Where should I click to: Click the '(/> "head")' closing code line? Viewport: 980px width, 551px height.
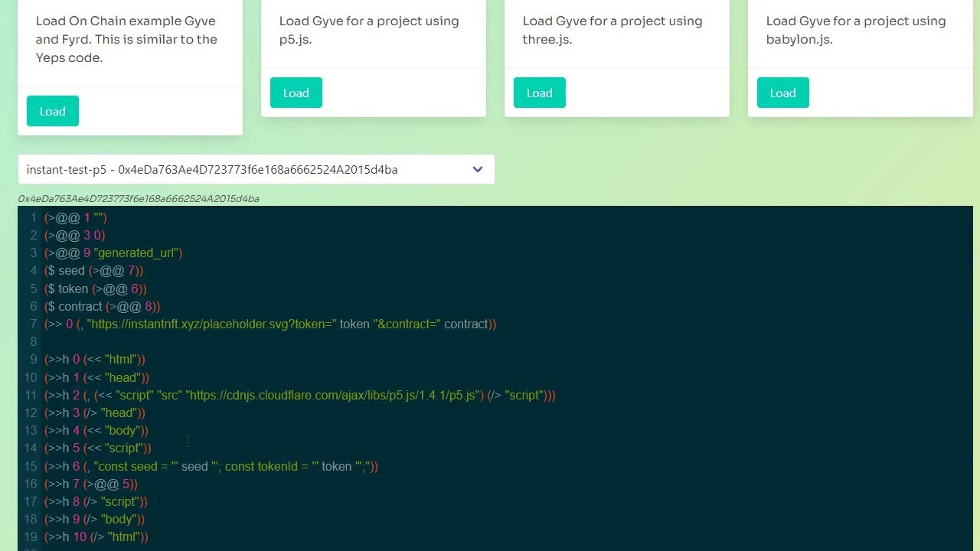(x=95, y=412)
